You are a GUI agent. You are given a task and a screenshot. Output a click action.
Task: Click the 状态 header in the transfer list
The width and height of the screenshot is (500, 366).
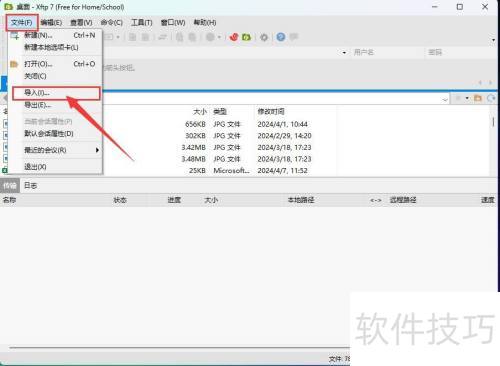pyautogui.click(x=120, y=200)
